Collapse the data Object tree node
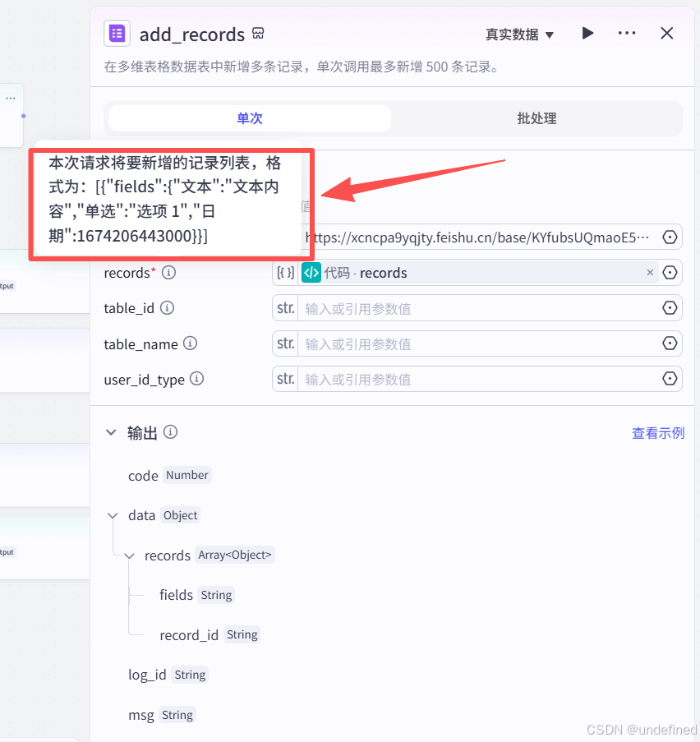Viewport: 700px width, 742px height. pos(113,515)
